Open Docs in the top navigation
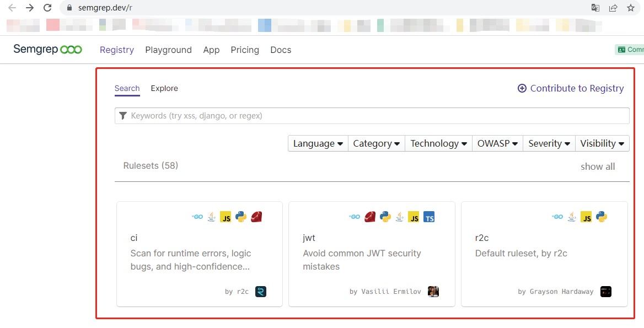 click(281, 50)
